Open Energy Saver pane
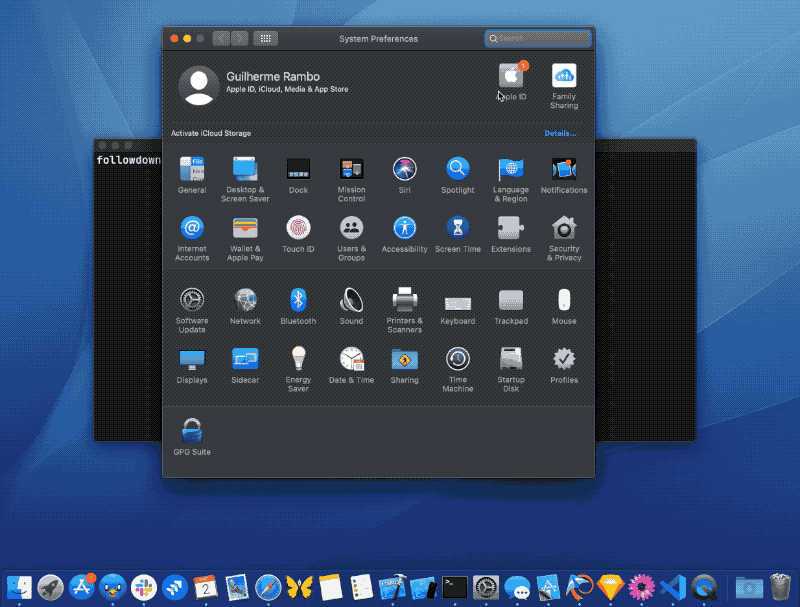 coord(298,359)
